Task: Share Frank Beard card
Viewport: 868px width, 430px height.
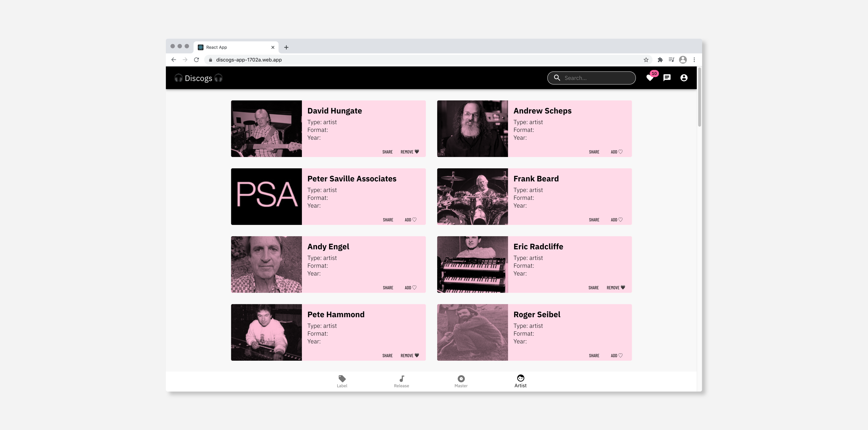Action: (x=594, y=220)
